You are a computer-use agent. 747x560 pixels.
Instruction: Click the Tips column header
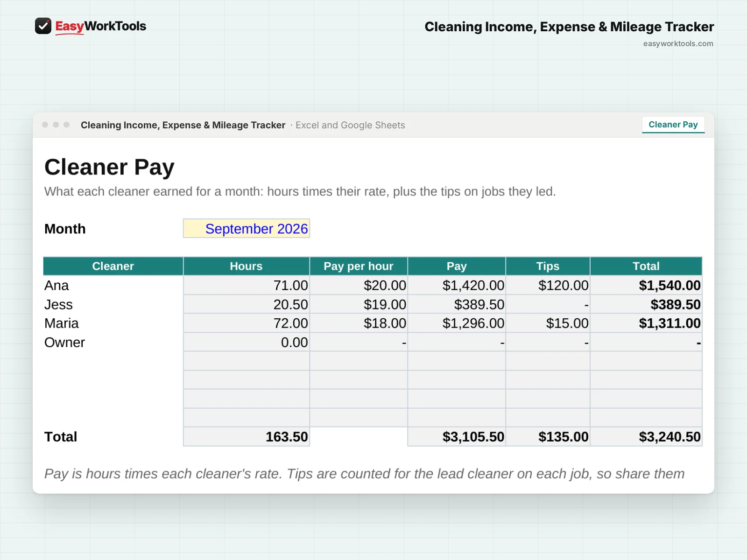pyautogui.click(x=548, y=266)
